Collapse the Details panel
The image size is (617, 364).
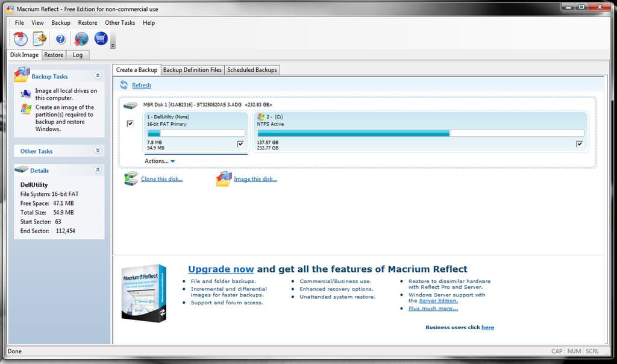tap(98, 169)
